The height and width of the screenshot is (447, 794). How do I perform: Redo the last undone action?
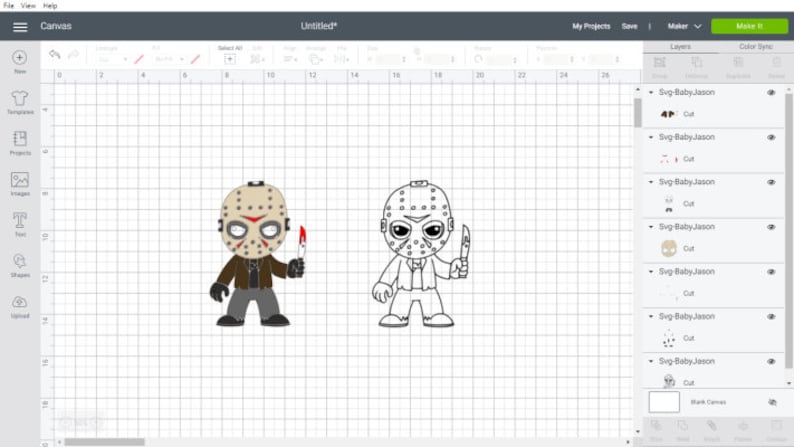pos(73,54)
